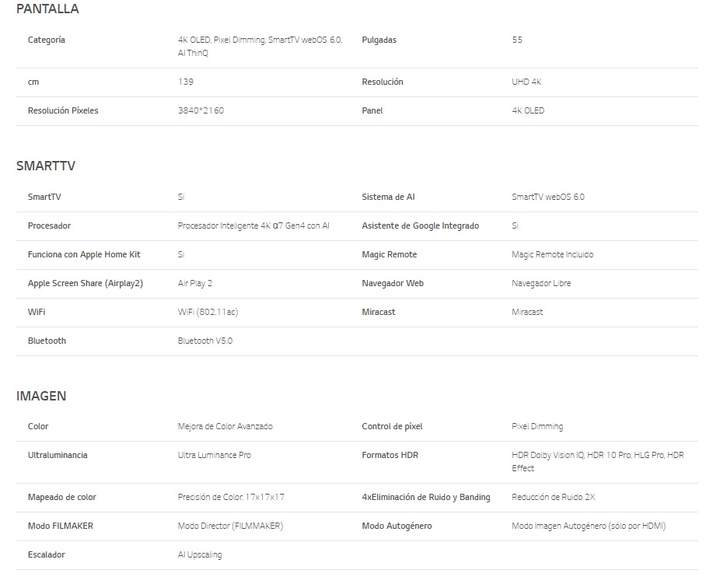Click the Navegador Libre value
Viewport: 720px width, 577px height.
[x=541, y=283]
